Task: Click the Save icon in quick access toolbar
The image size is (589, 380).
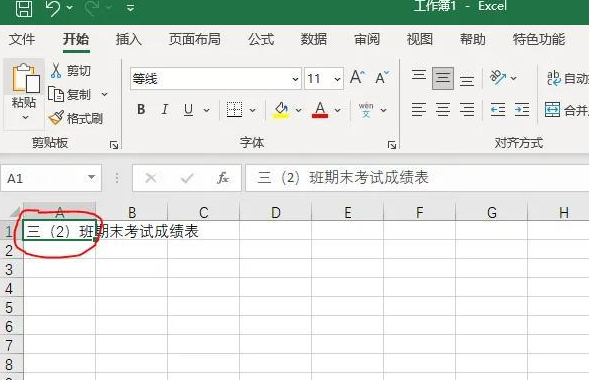Action: coord(24,8)
